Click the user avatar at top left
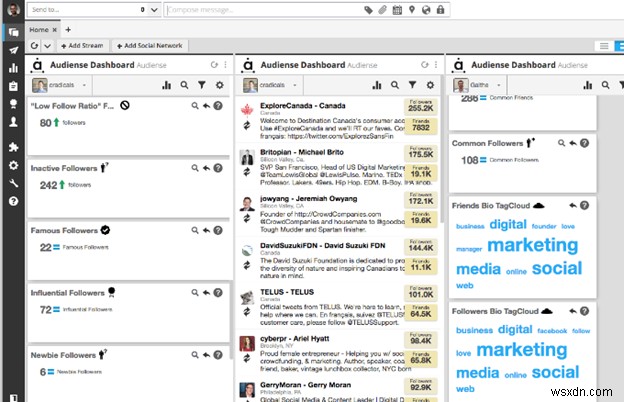The image size is (624, 402). 14,9
